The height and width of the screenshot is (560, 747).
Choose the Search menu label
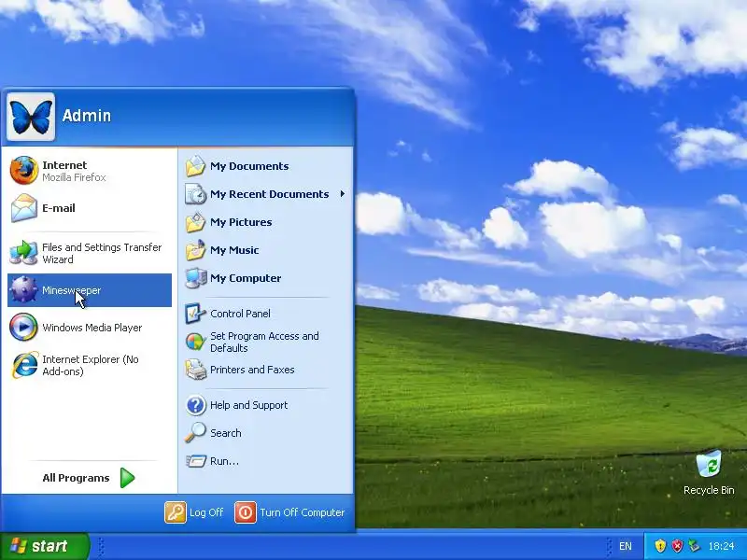click(226, 433)
